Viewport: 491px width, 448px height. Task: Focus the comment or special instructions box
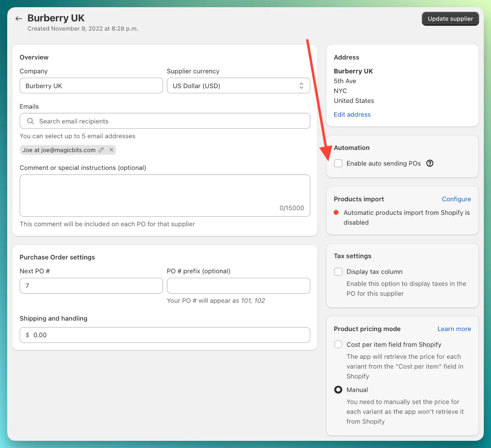pos(165,195)
